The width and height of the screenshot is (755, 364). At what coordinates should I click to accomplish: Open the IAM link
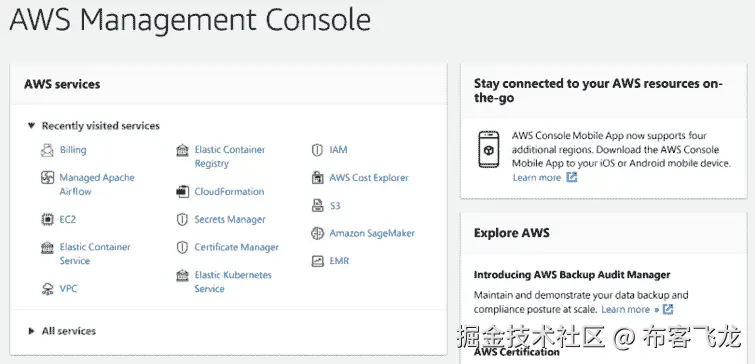pos(338,150)
